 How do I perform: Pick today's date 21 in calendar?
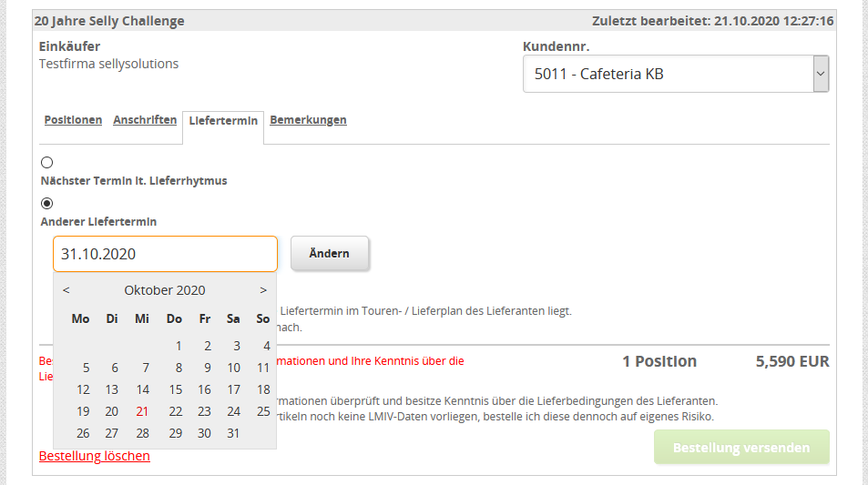pos(142,411)
